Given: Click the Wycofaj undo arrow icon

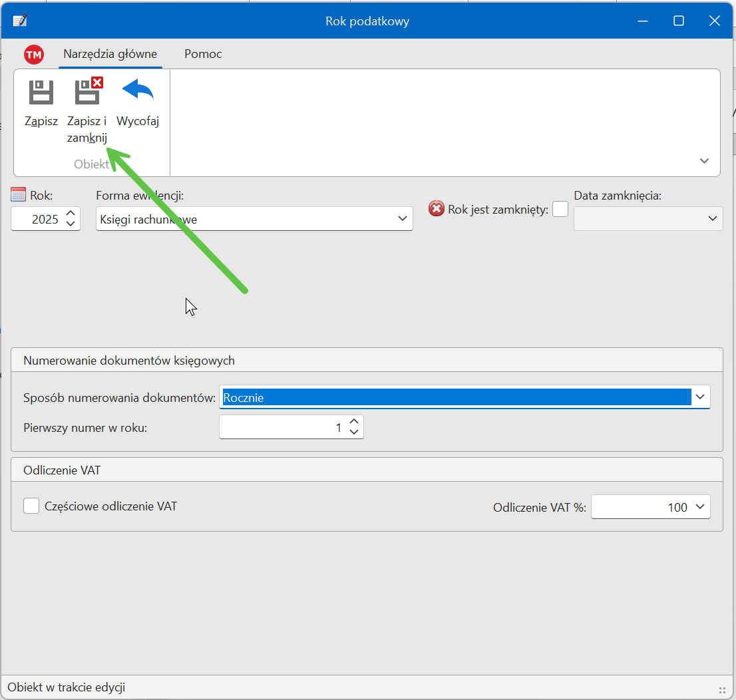Looking at the screenshot, I should point(138,90).
